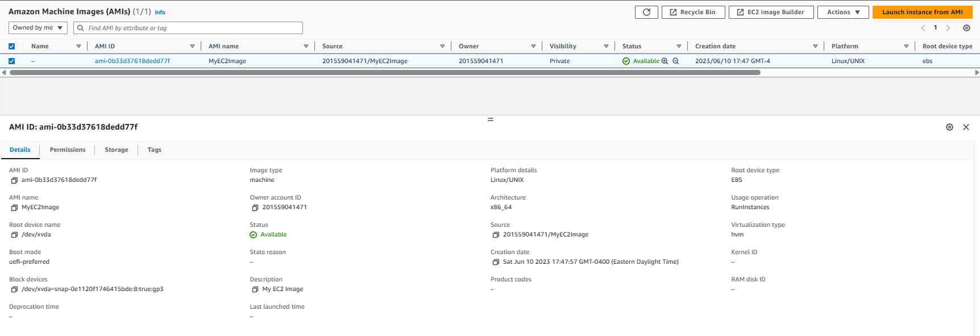The image size is (980, 336).
Task: Sort by Status column arrow
Action: click(x=679, y=46)
